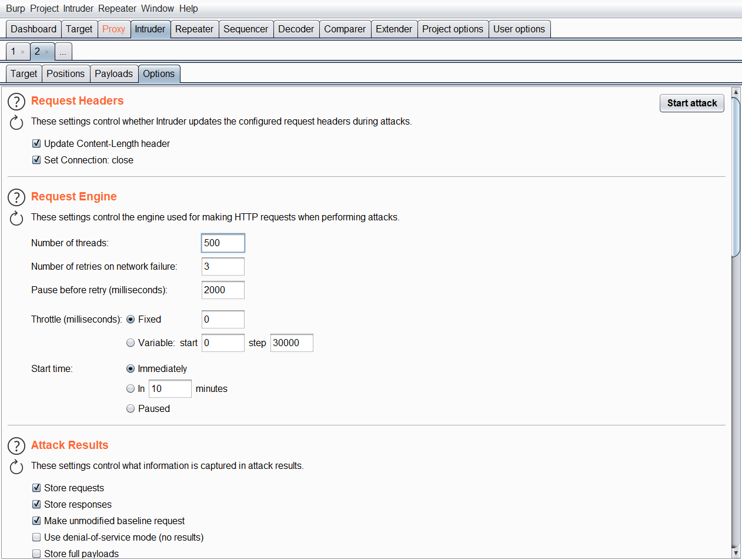This screenshot has height=560, width=742.
Task: Enable denial-of-service mode checkbox
Action: tap(36, 537)
